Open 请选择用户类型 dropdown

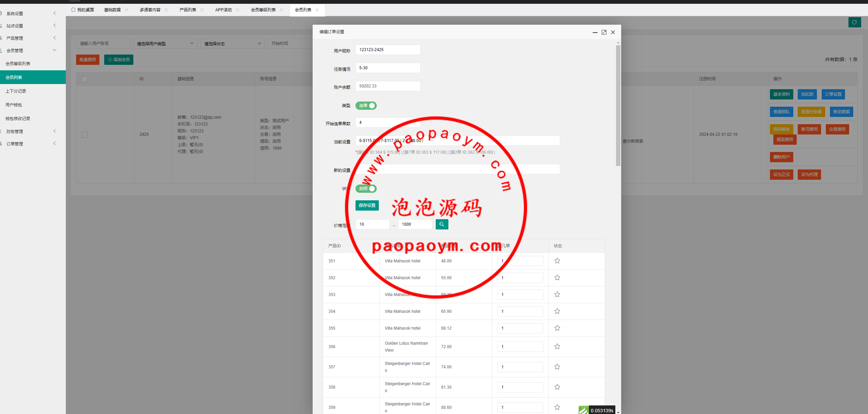(165, 44)
